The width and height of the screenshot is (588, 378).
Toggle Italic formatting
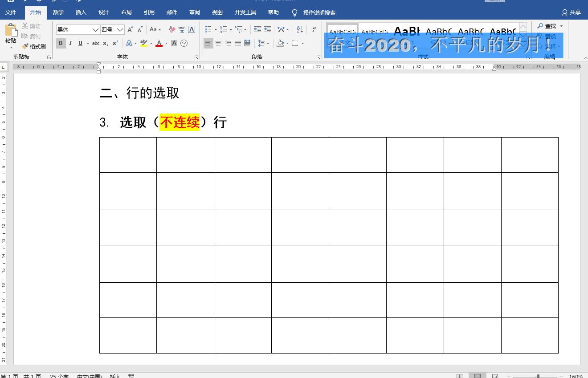pyautogui.click(x=70, y=43)
